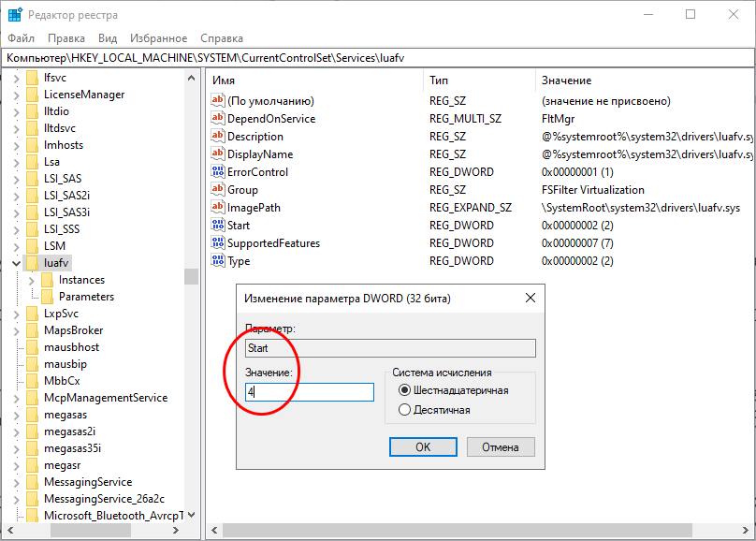
Task: Click the MapsBroker folder icon
Action: pos(32,330)
